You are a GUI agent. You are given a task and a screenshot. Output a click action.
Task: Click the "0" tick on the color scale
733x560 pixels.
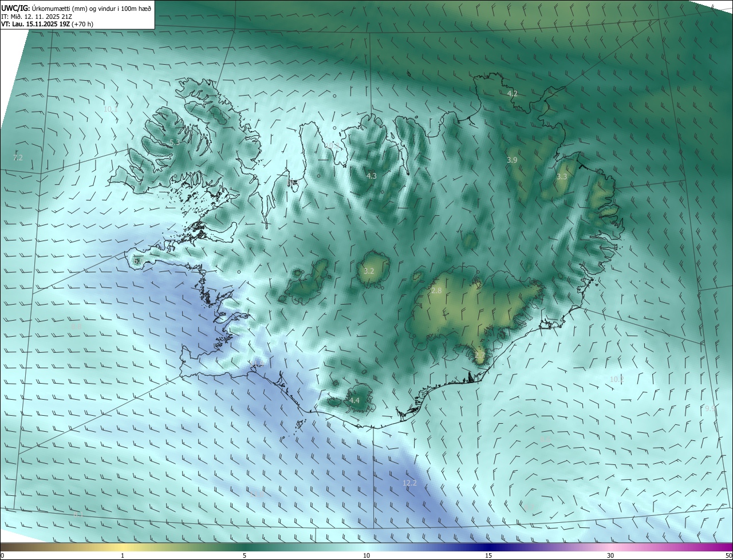2,555
